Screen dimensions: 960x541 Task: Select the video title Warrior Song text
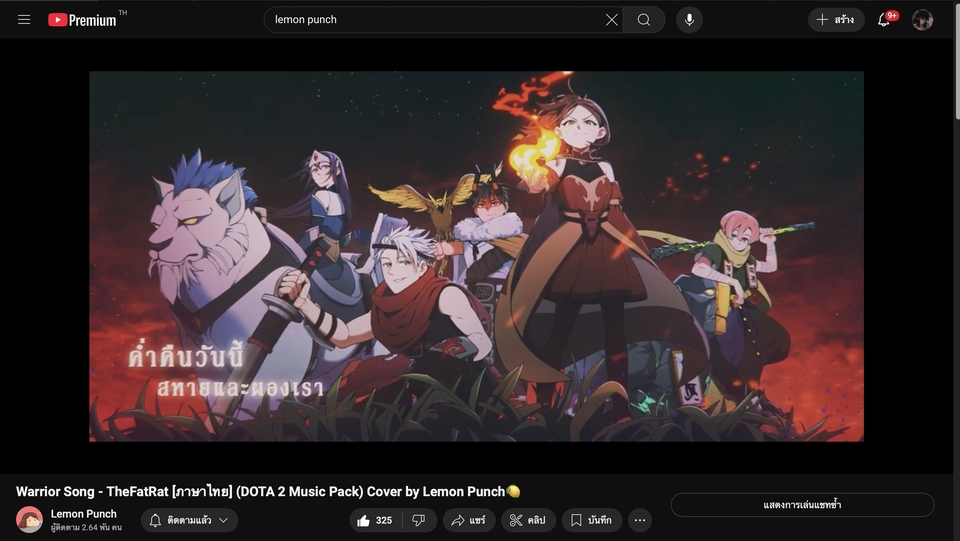click(268, 491)
